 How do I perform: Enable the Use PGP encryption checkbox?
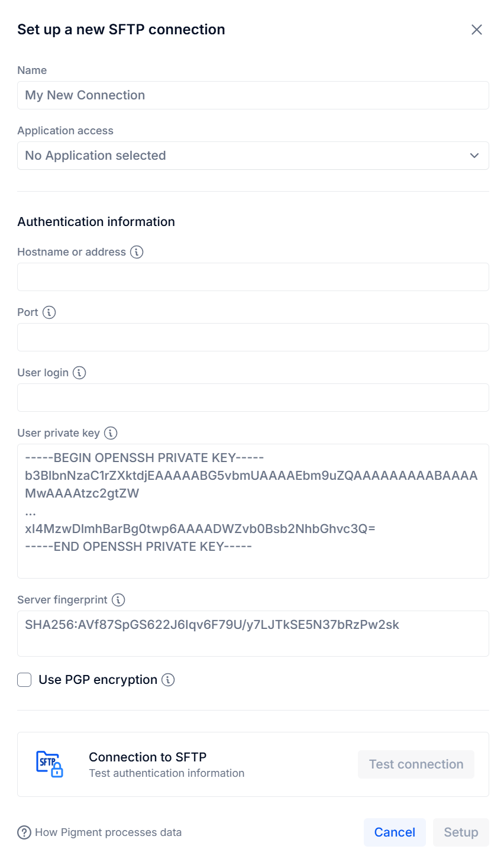pos(24,680)
